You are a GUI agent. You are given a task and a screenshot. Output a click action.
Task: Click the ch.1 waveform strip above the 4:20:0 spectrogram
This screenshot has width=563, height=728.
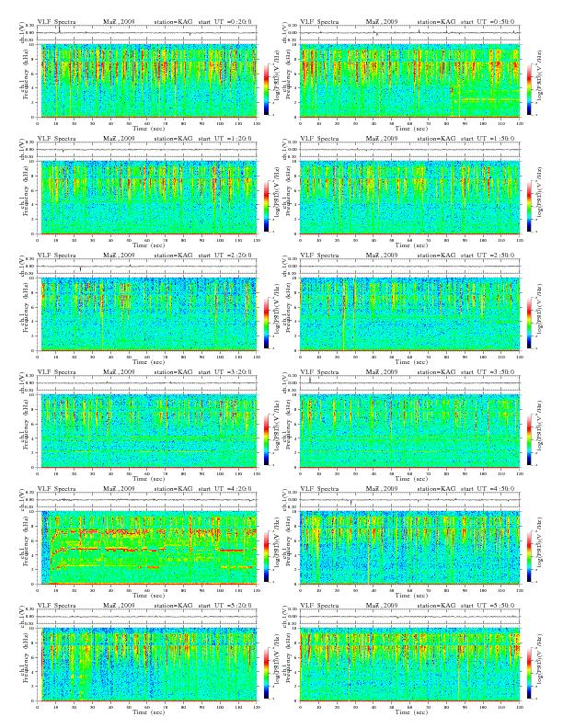click(x=147, y=500)
